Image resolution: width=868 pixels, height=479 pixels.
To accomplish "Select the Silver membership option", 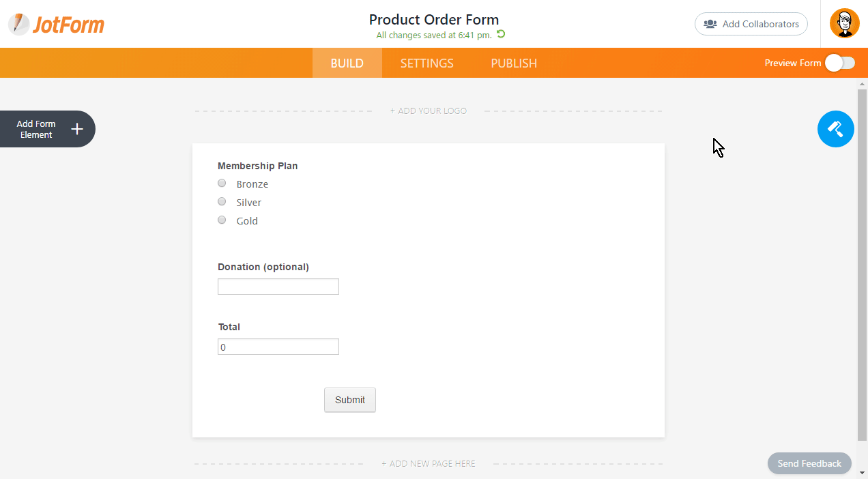I will click(x=222, y=202).
